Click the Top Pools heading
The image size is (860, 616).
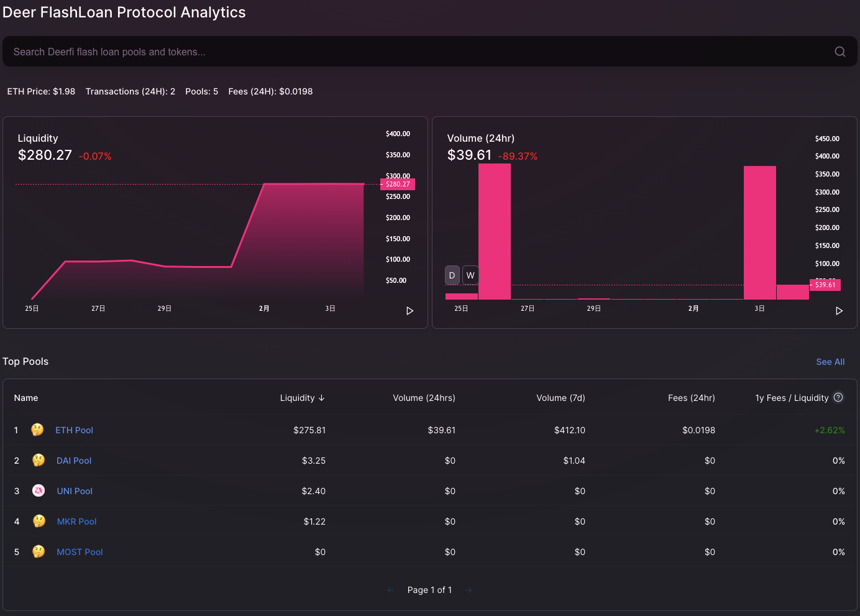[25, 362]
